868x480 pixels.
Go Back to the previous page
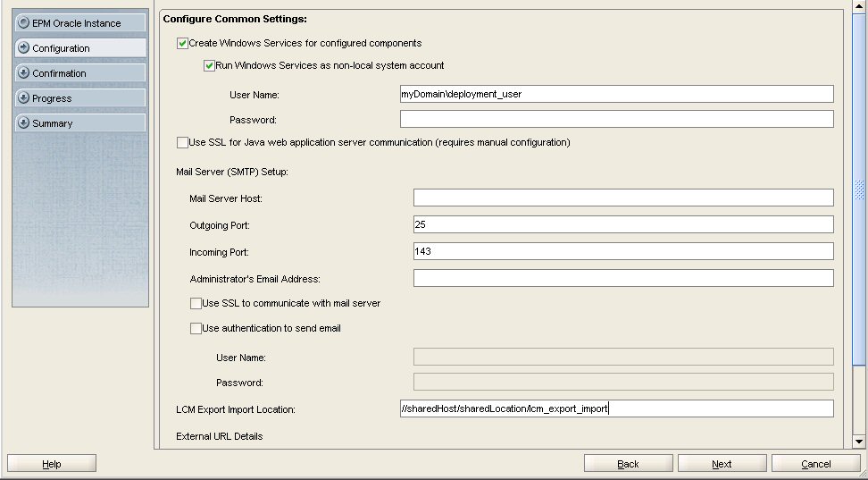(x=629, y=463)
